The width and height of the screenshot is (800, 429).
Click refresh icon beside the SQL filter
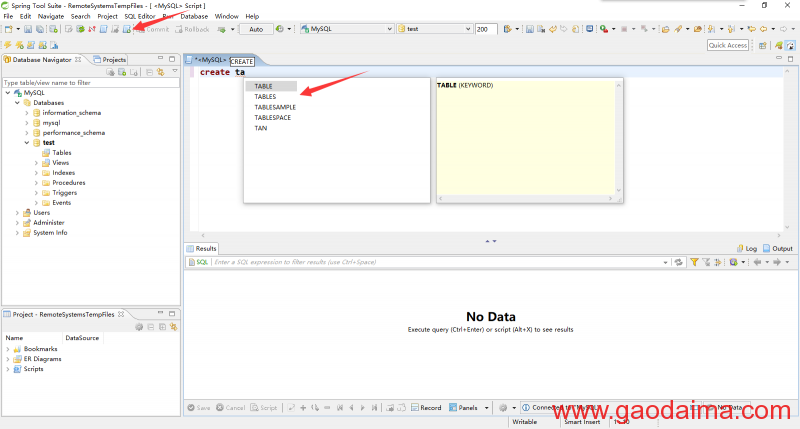679,262
